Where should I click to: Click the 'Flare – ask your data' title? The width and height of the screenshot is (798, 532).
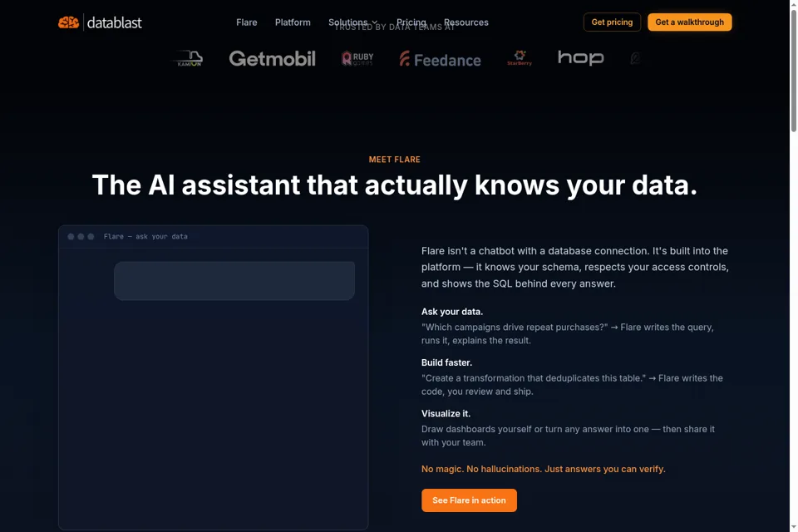click(145, 237)
